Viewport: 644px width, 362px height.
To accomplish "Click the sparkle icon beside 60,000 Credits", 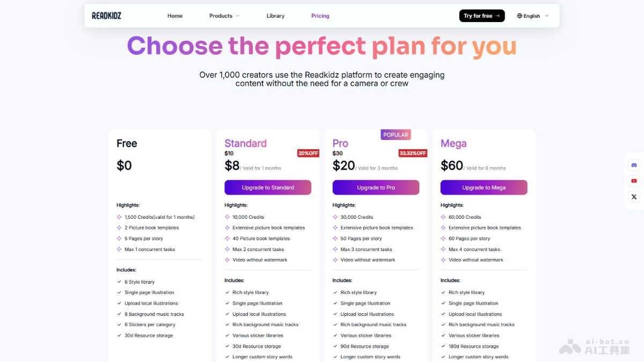I will point(443,217).
